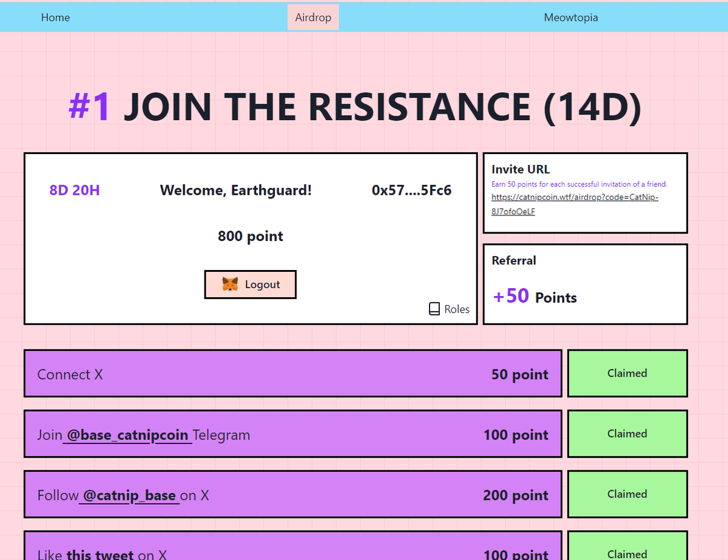
Task: Click the wallet address 0x57....5Fc6
Action: point(411,190)
